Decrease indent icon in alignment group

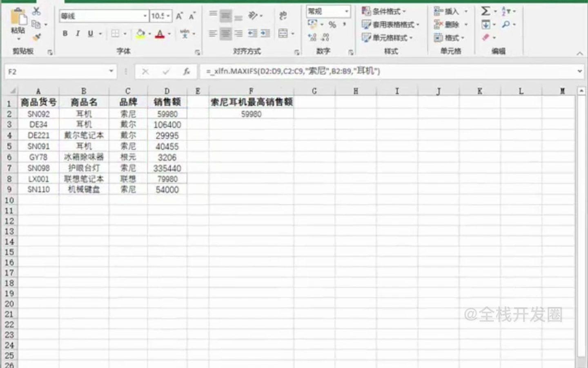pos(252,34)
